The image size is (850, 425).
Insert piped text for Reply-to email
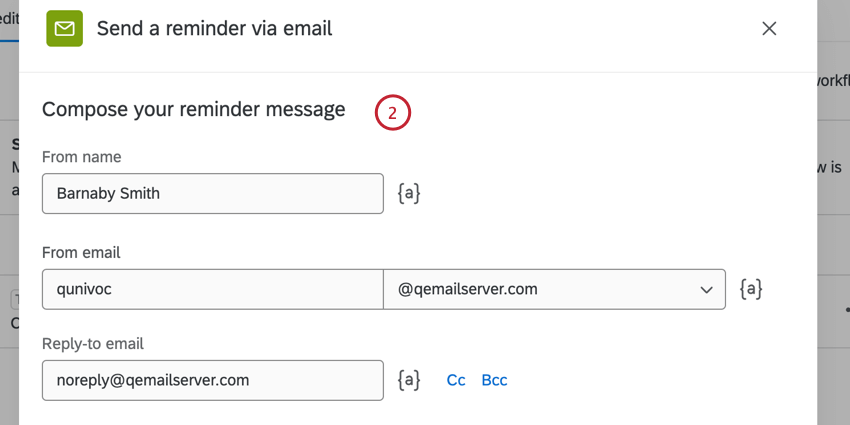click(408, 380)
